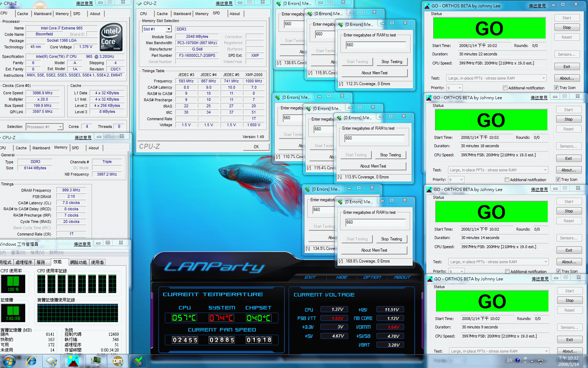
Task: Click the CPU-Z title icon of the SPD window
Action: coord(139,4)
